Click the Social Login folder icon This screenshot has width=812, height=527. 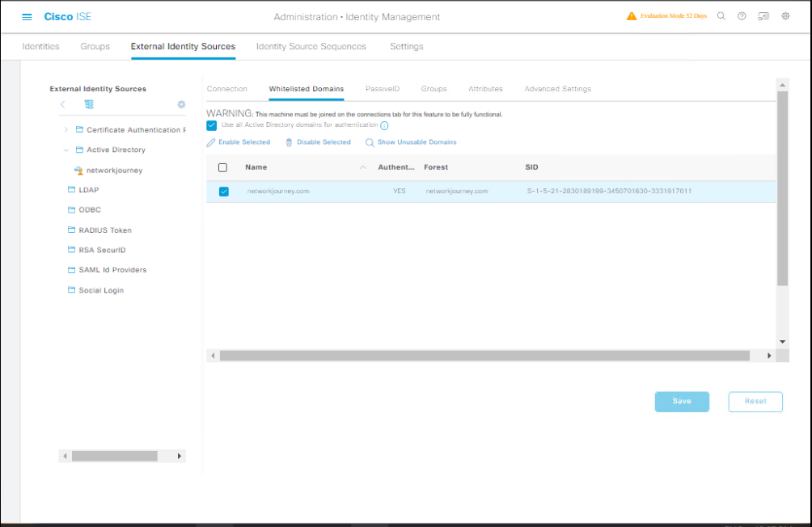[x=71, y=290]
